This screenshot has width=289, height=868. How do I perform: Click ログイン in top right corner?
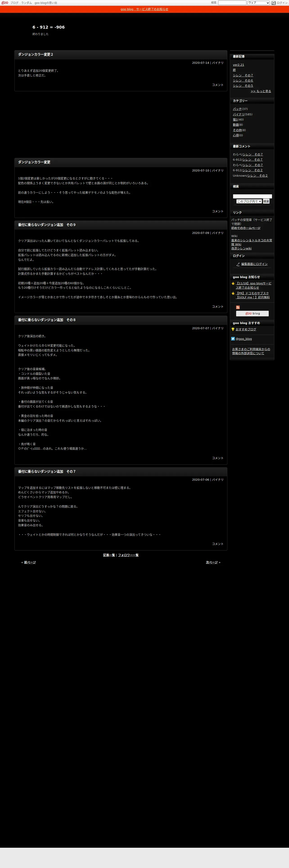click(x=282, y=3)
